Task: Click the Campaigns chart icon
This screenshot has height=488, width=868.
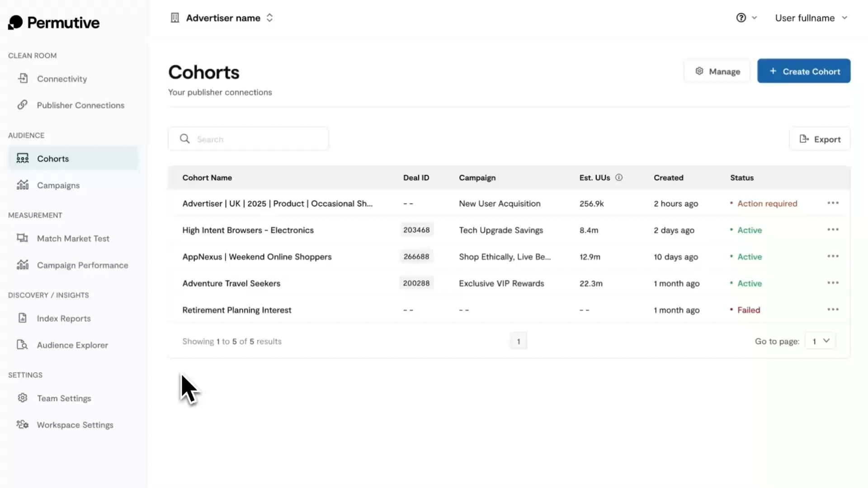Action: (x=23, y=185)
